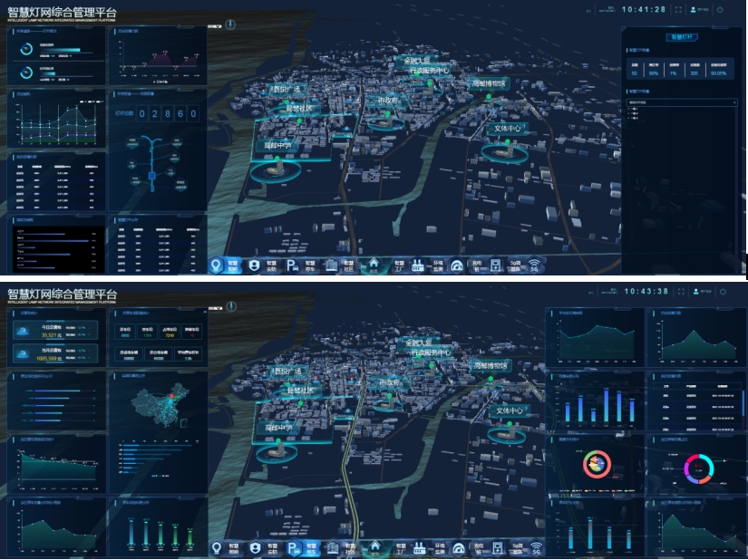Open 环境监测 gauge icon in lower dashboard toolbar
Screen dimensions: 748x560
click(x=457, y=548)
